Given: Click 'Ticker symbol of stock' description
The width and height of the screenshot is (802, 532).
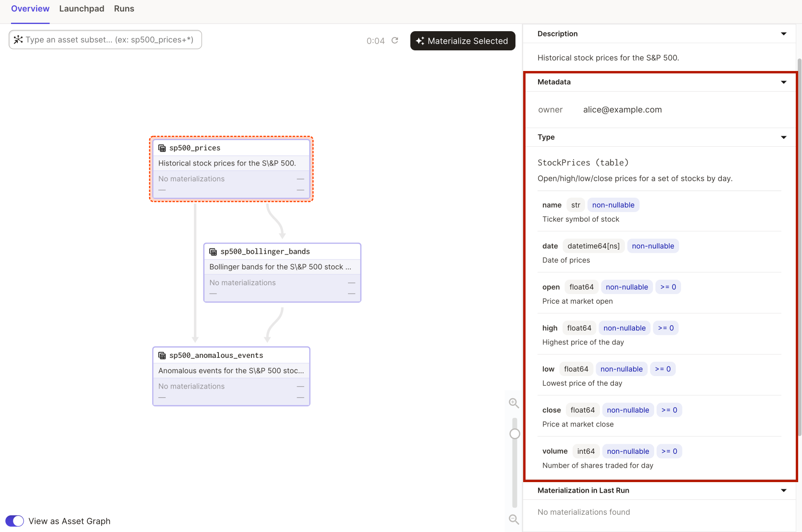Looking at the screenshot, I should [x=581, y=219].
